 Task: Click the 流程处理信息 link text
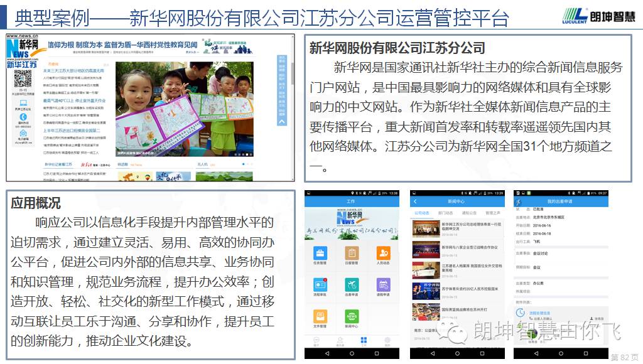tap(539, 313)
